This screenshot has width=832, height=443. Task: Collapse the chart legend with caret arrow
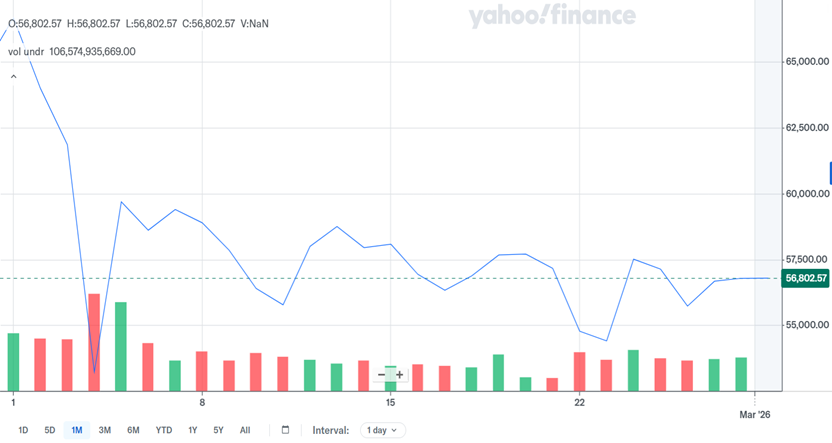14,76
